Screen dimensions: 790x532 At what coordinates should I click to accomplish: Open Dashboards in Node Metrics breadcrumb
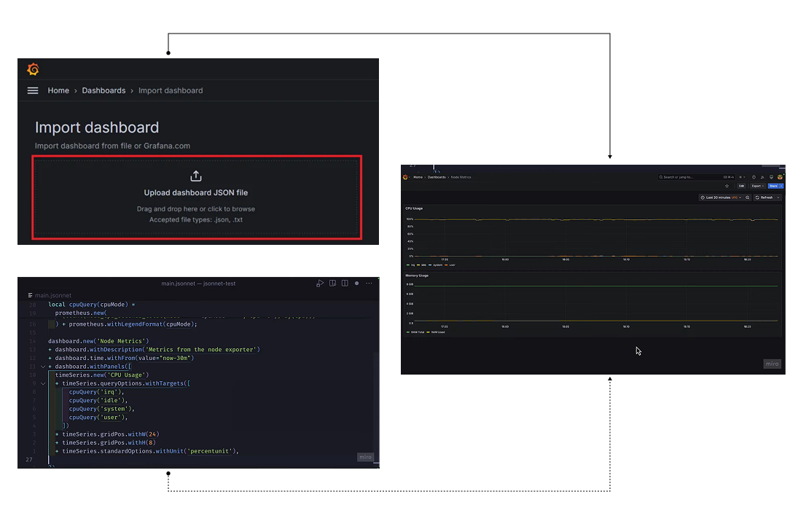click(437, 177)
